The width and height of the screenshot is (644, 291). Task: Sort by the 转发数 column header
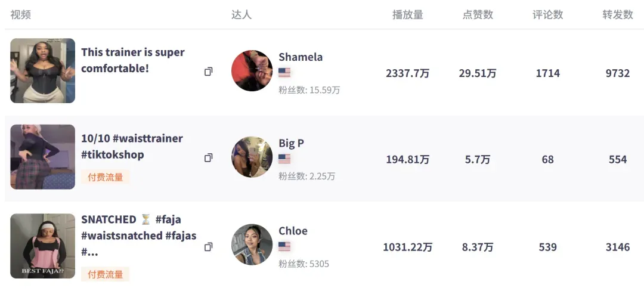click(x=618, y=15)
